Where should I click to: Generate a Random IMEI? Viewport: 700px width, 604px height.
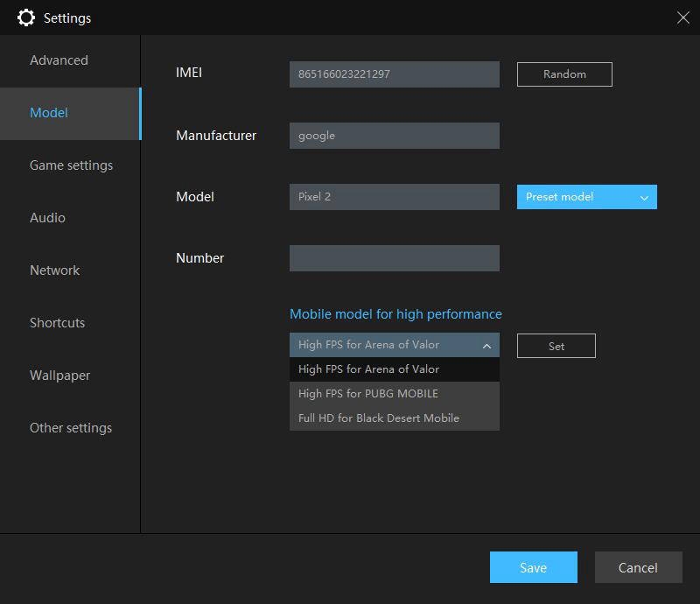pos(564,74)
